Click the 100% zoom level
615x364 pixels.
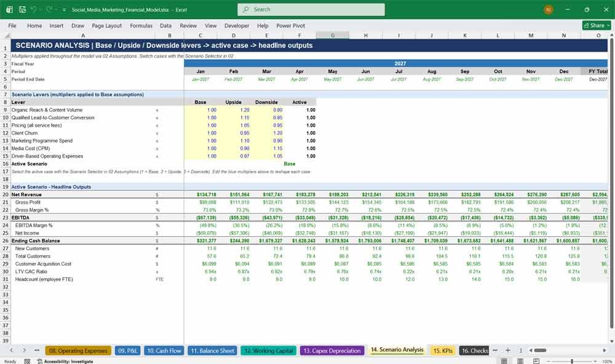(607, 362)
